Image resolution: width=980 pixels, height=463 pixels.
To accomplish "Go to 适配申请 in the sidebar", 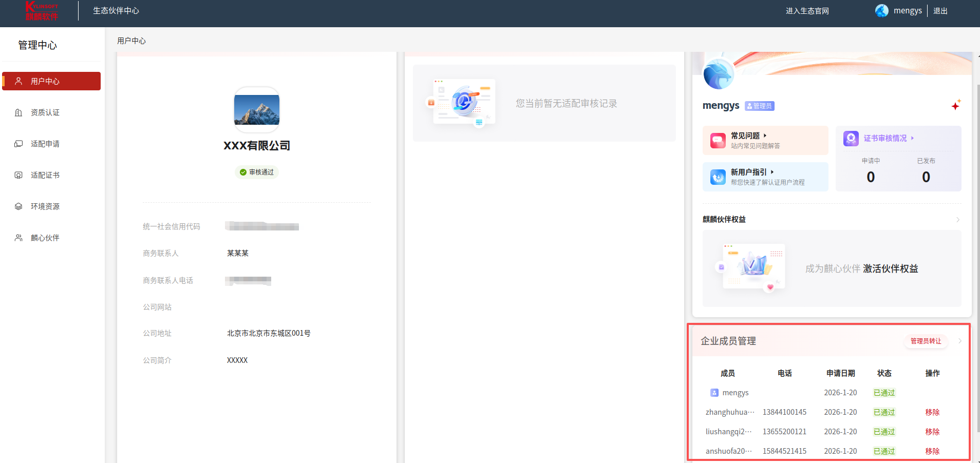I will 45,144.
